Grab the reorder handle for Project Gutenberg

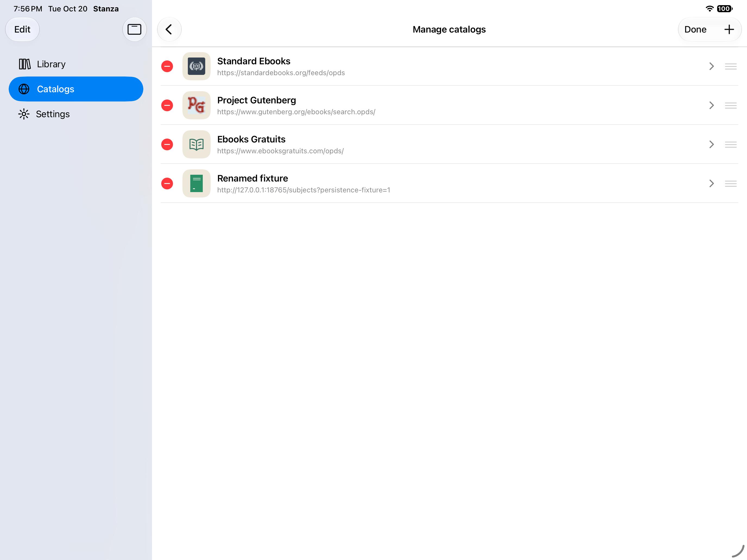(730, 105)
